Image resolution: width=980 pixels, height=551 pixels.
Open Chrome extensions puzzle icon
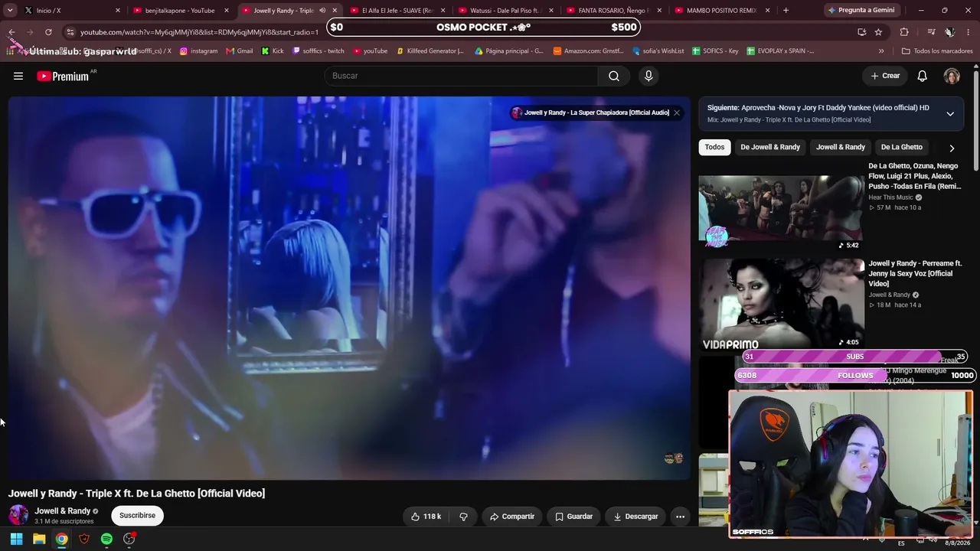tap(904, 32)
